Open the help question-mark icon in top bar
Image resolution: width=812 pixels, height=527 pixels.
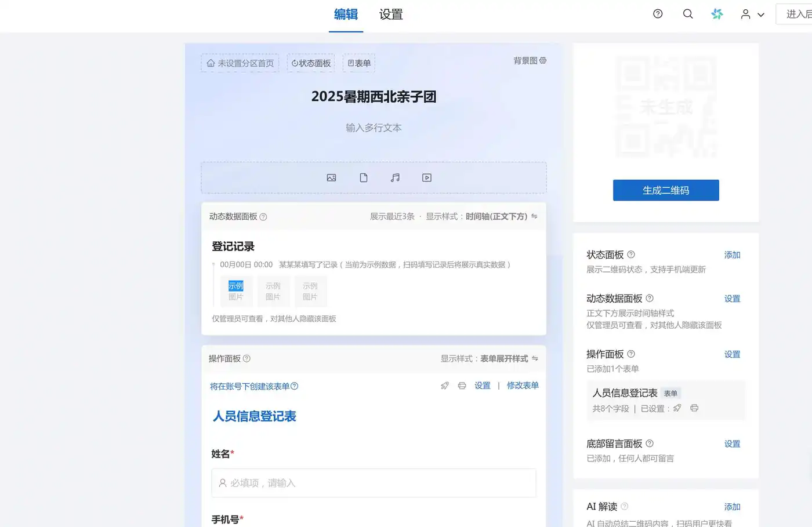658,14
